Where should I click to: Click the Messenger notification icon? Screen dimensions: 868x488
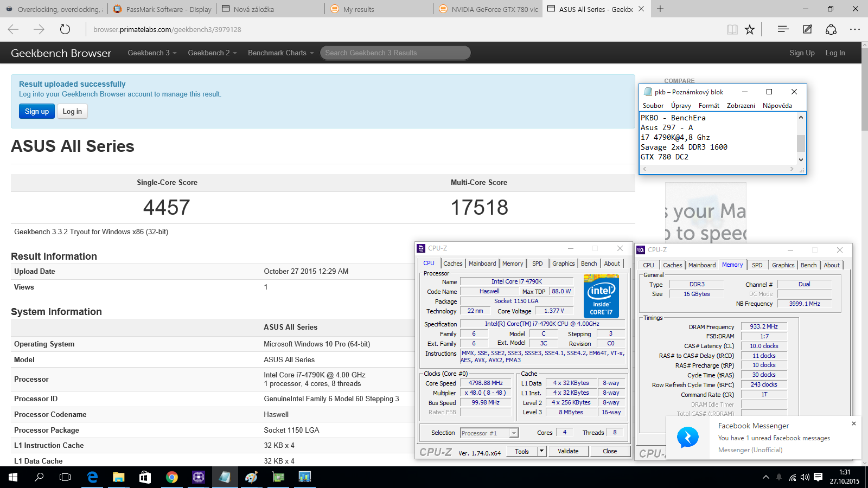[687, 437]
